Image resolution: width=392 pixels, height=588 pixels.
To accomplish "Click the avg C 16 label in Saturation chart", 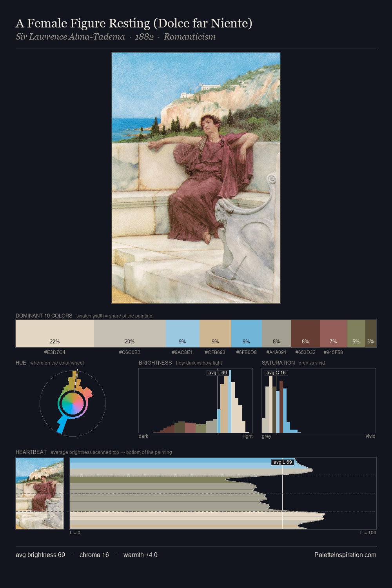I will [x=276, y=373].
